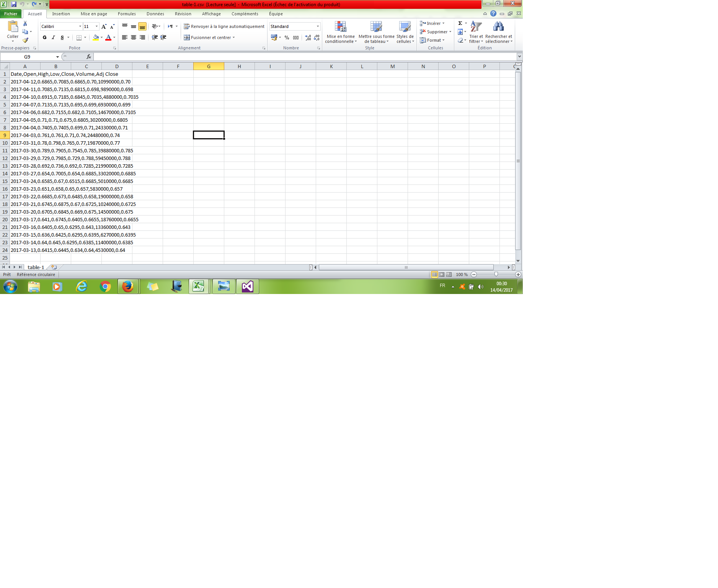Image resolution: width=718 pixels, height=588 pixels.
Task: Click the AutoSum sigma icon
Action: pyautogui.click(x=460, y=23)
